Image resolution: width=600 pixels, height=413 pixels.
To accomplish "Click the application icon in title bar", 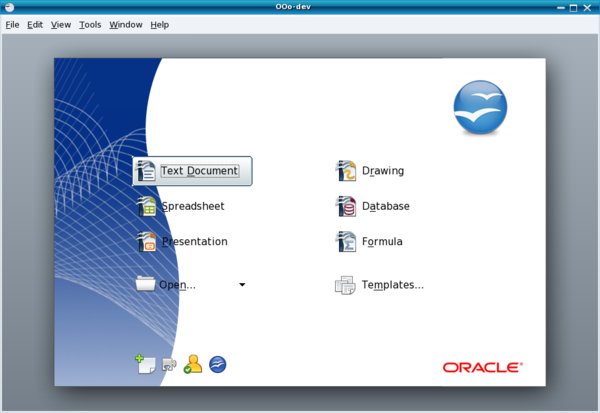I will tap(9, 7).
